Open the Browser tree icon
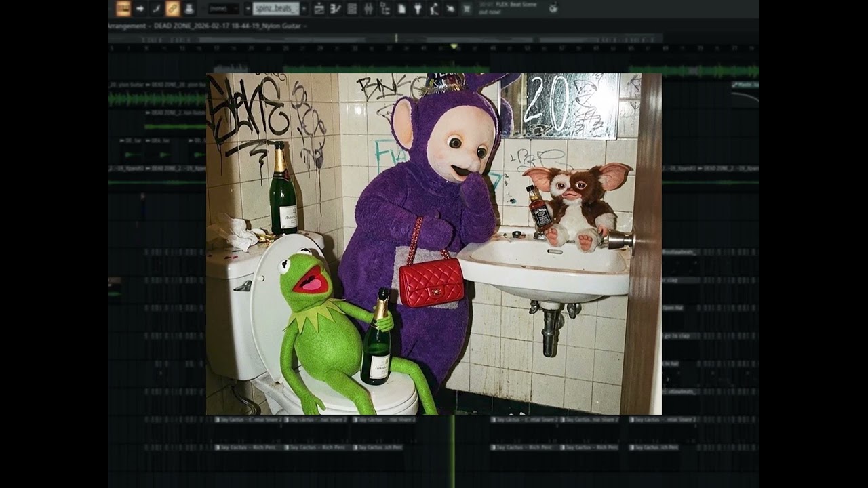 [384, 8]
